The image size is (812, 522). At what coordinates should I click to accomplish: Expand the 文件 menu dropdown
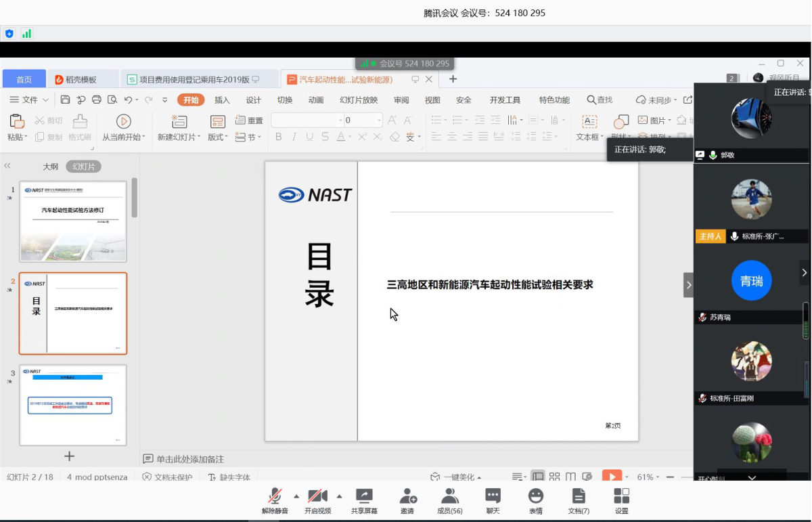(x=29, y=100)
